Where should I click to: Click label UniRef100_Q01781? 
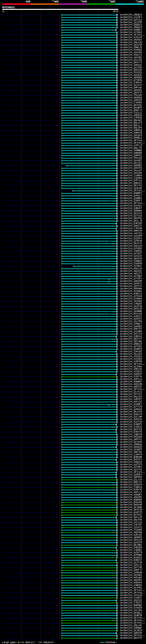click(131, 60)
